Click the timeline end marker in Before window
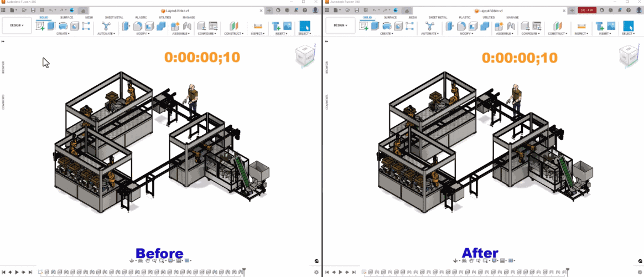Screen dimensions: 644x277 pos(245,271)
